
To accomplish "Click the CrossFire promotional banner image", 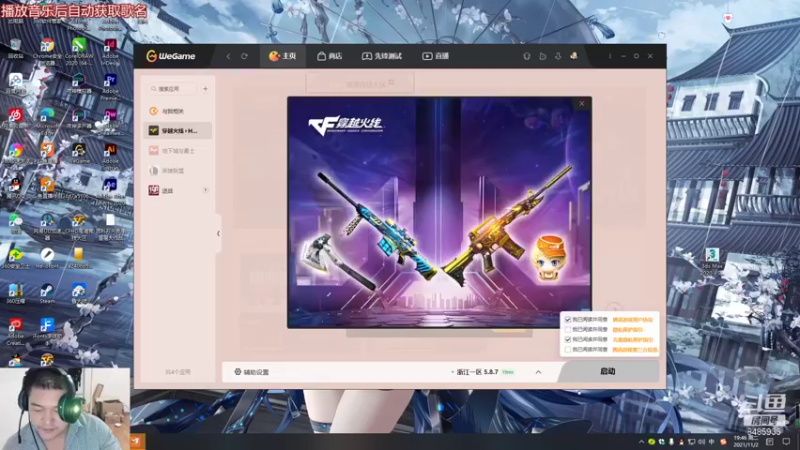I will tap(439, 212).
